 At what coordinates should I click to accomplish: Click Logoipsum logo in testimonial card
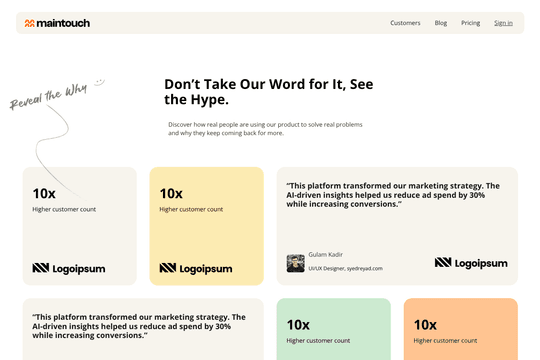471,263
